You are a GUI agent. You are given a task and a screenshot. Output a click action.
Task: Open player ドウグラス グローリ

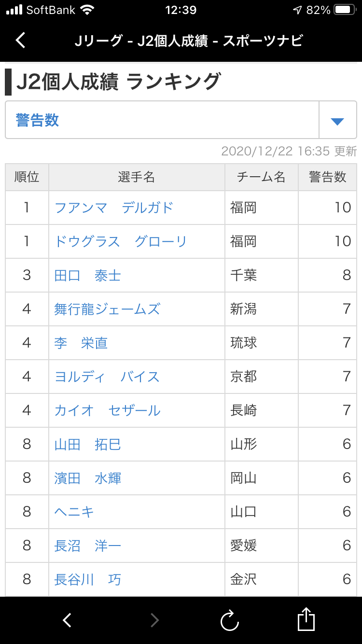[121, 241]
